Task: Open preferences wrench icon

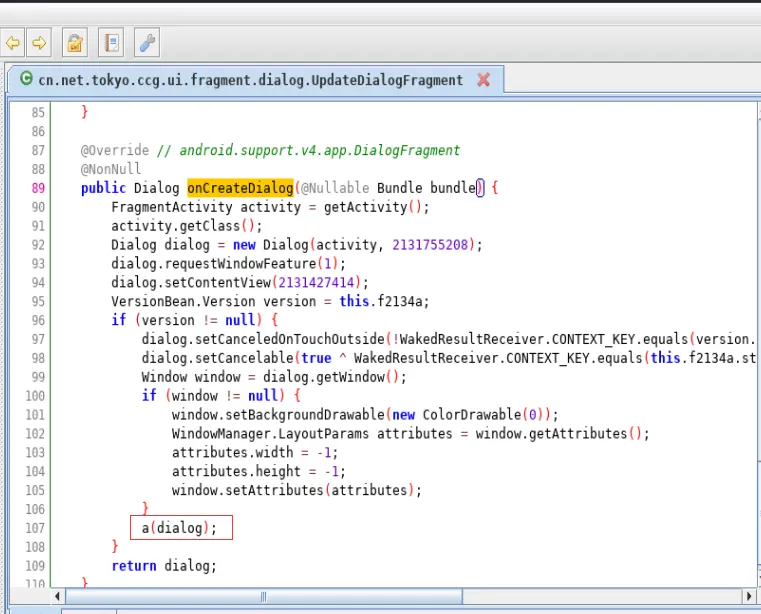Action: pyautogui.click(x=147, y=43)
